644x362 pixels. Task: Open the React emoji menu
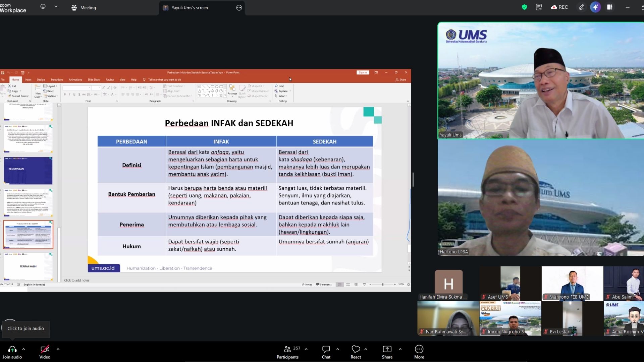pos(356,352)
